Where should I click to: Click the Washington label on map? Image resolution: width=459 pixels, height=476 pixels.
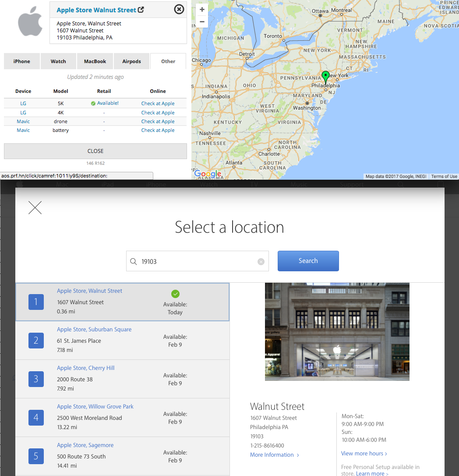(307, 108)
